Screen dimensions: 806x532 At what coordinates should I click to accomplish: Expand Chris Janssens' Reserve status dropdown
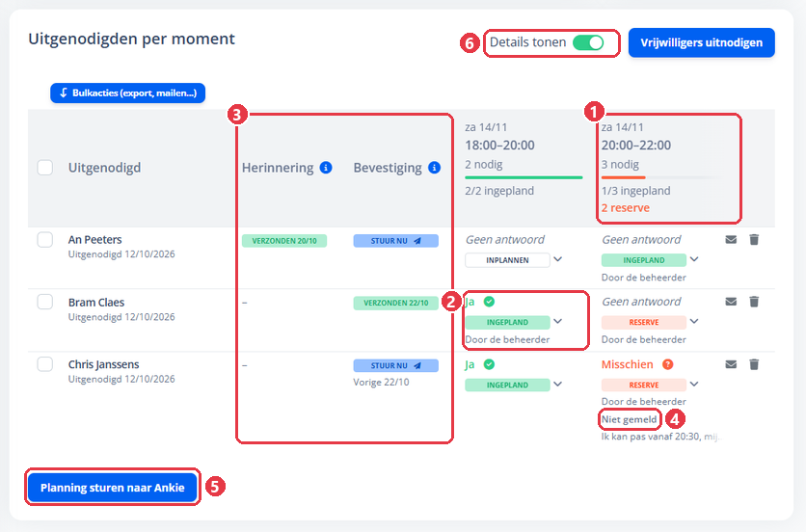pyautogui.click(x=694, y=385)
